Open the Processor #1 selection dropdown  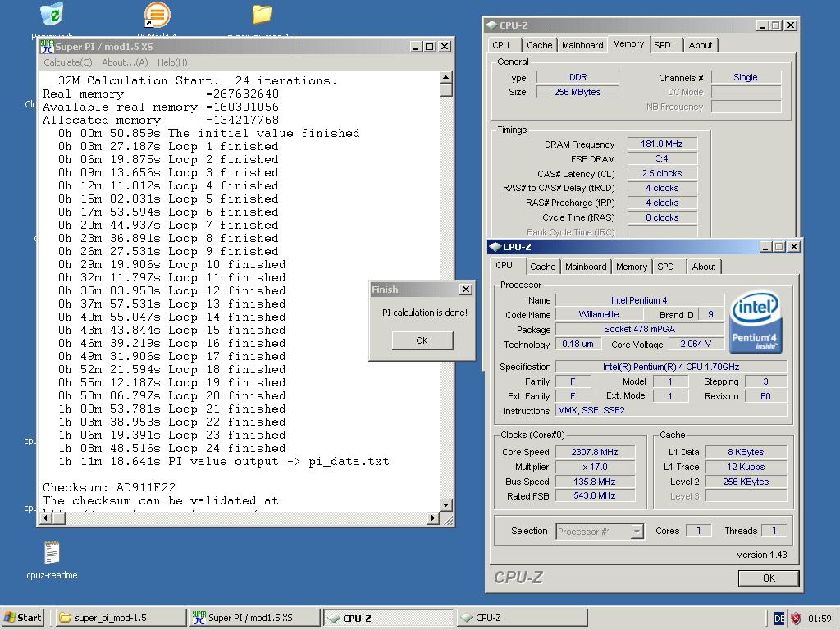pos(637,532)
